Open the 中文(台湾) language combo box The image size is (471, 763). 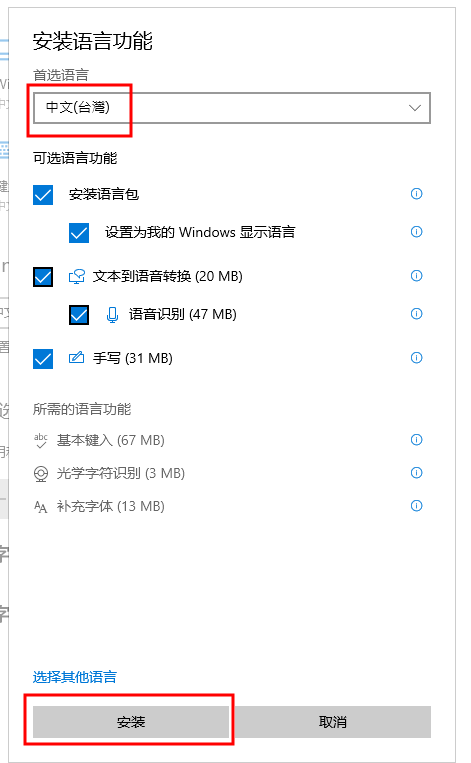pyautogui.click(x=232, y=108)
